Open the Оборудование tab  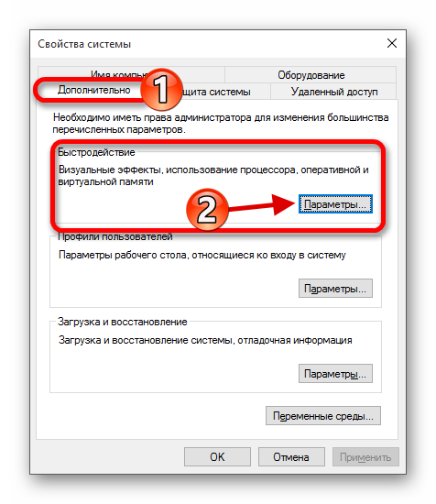311,75
